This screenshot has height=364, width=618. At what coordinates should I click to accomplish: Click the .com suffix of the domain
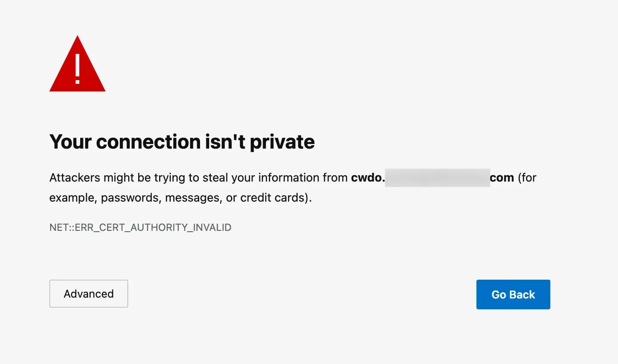[502, 177]
